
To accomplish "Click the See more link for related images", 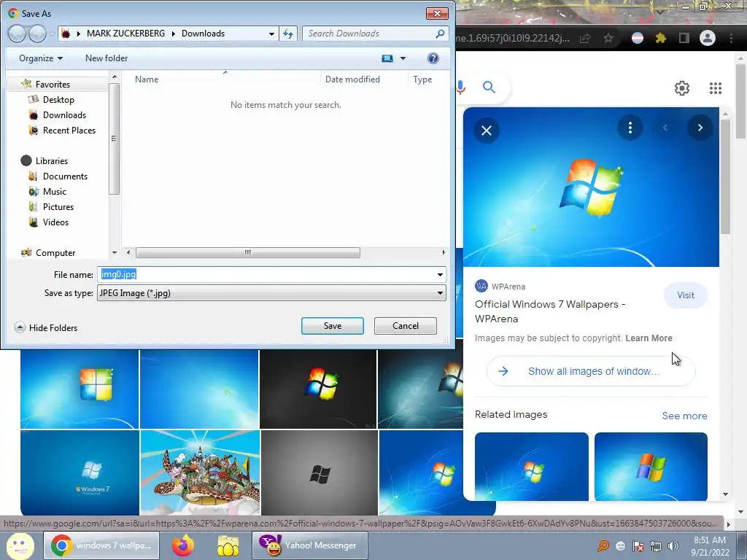I will (x=684, y=416).
